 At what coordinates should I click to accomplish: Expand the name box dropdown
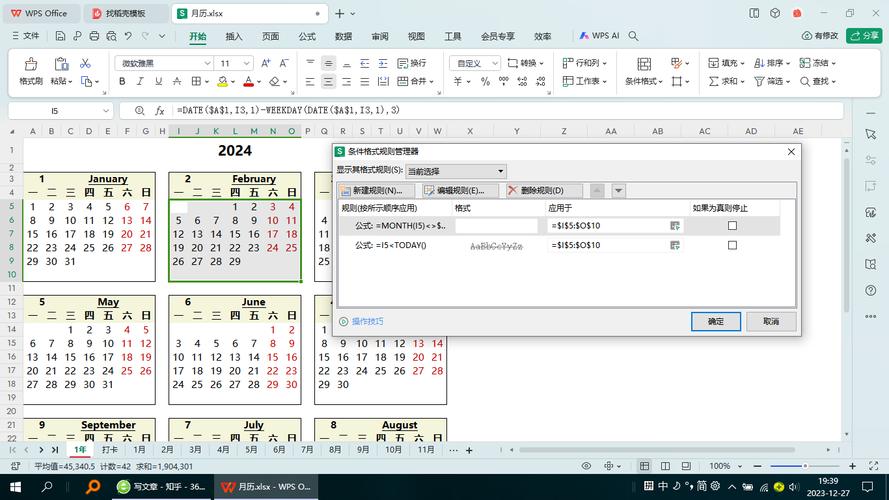point(105,111)
